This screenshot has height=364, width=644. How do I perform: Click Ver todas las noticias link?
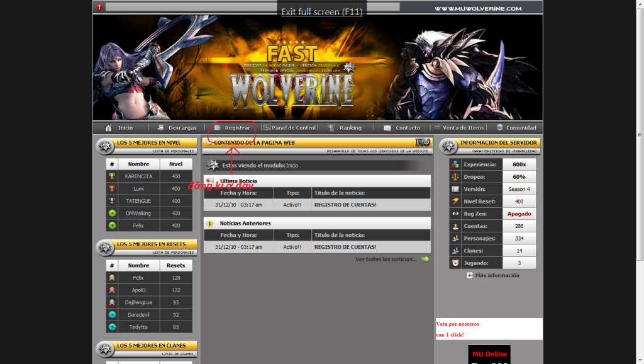pos(386,259)
